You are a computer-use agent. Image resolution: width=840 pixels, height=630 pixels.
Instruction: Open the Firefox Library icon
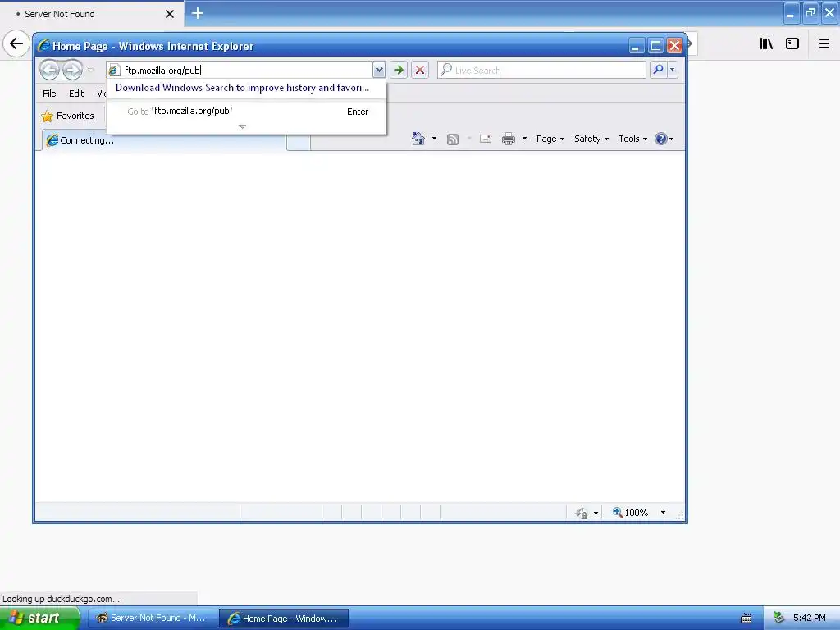766,43
